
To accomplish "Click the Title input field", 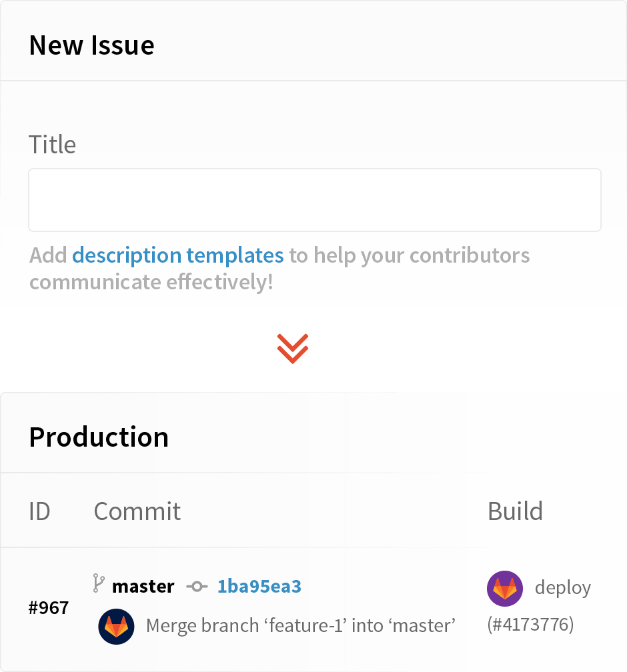I will [x=314, y=200].
